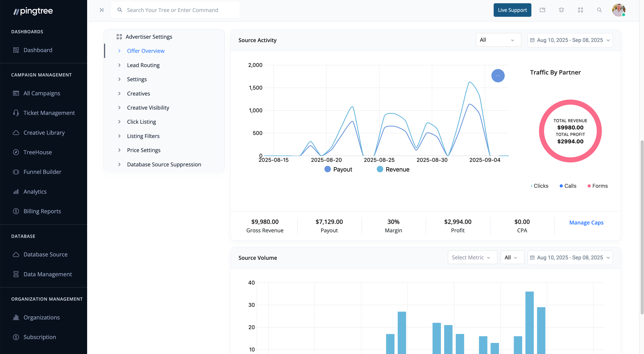Click the magnifier icon in top-right header
644x354 pixels.
(600, 10)
